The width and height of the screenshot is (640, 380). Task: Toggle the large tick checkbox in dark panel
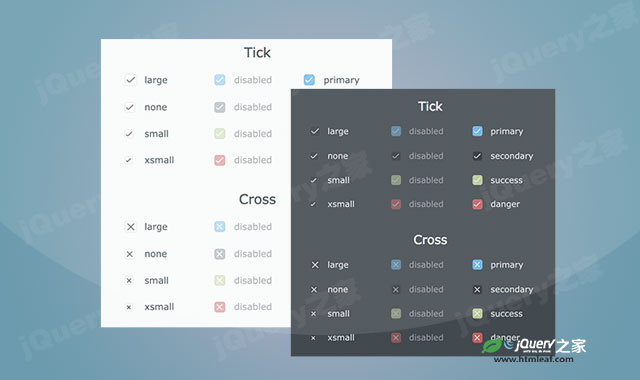pos(315,131)
